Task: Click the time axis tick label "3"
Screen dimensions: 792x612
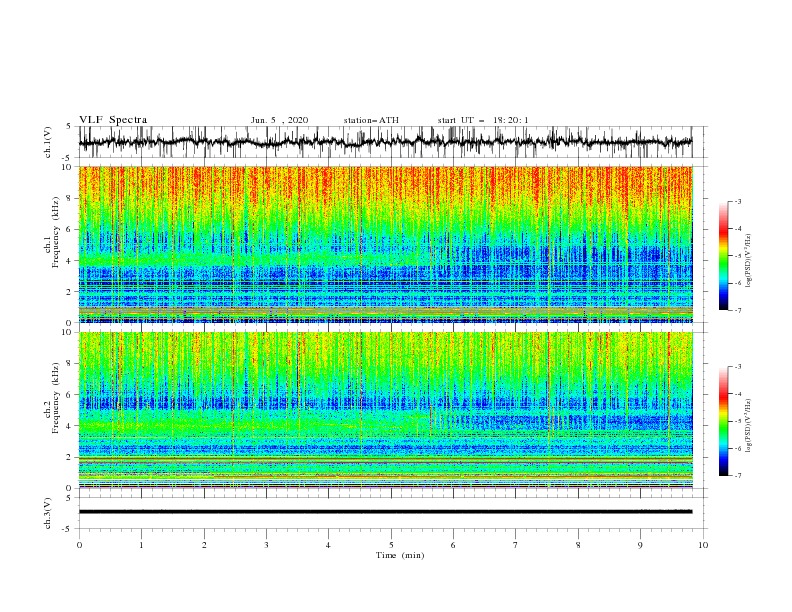Action: (x=266, y=545)
